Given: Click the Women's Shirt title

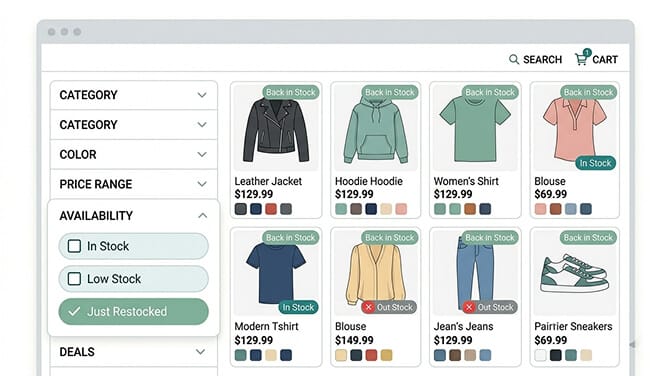Looking at the screenshot, I should click(466, 181).
